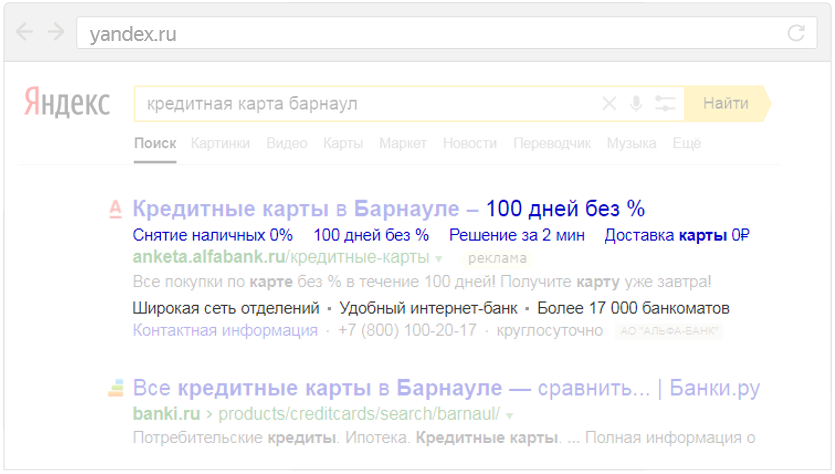Open the Маркет tab
835x474 pixels.
pos(403,143)
